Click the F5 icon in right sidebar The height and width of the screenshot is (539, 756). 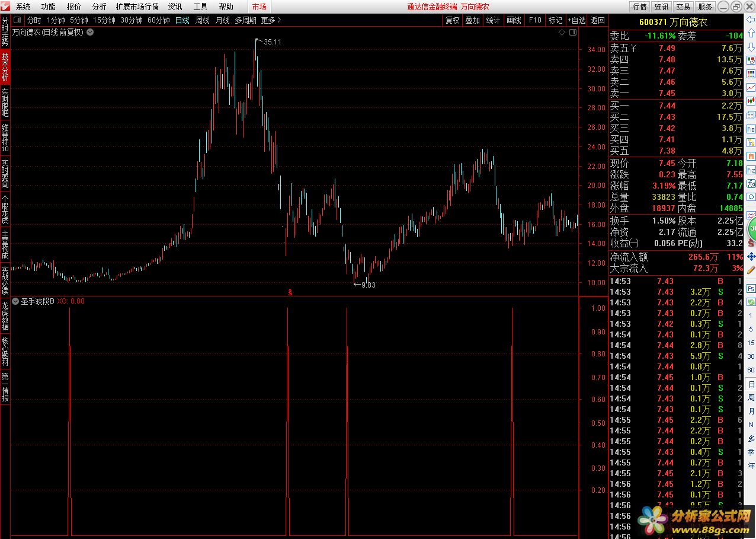coord(751,288)
